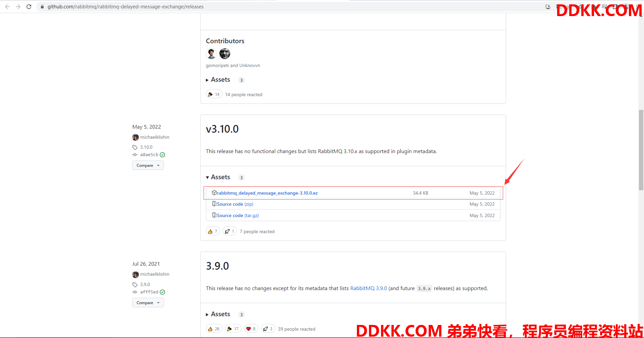Click rocket reaction with 1
The height and width of the screenshot is (338, 644).
click(x=230, y=231)
